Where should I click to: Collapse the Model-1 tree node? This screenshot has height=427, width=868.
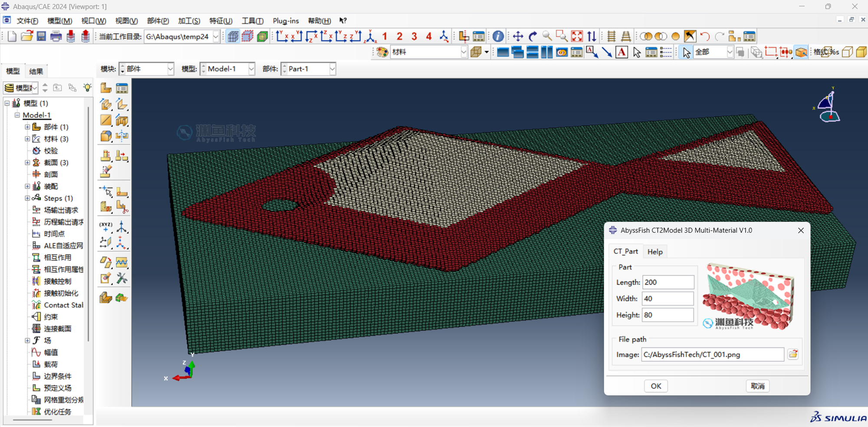tap(17, 115)
